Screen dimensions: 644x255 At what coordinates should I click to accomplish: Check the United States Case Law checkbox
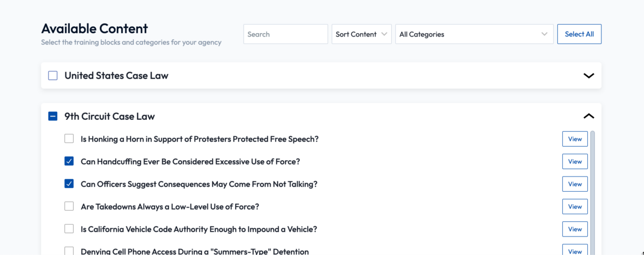coord(53,76)
